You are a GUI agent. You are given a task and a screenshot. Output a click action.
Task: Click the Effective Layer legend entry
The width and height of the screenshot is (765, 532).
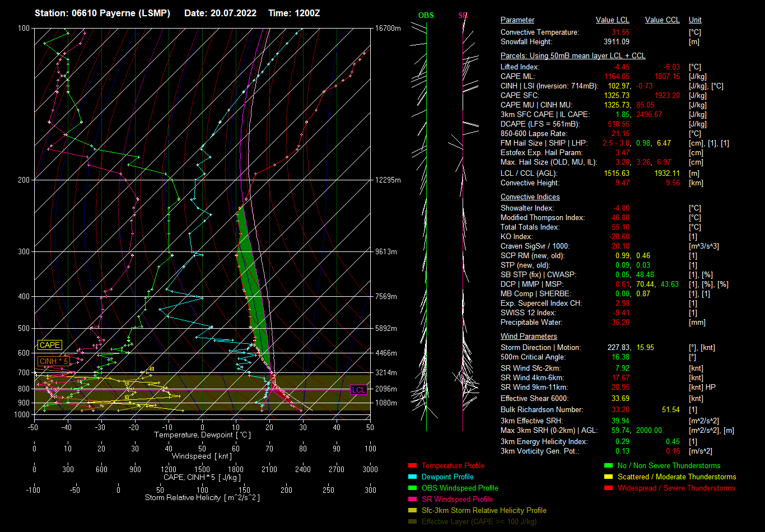478,522
